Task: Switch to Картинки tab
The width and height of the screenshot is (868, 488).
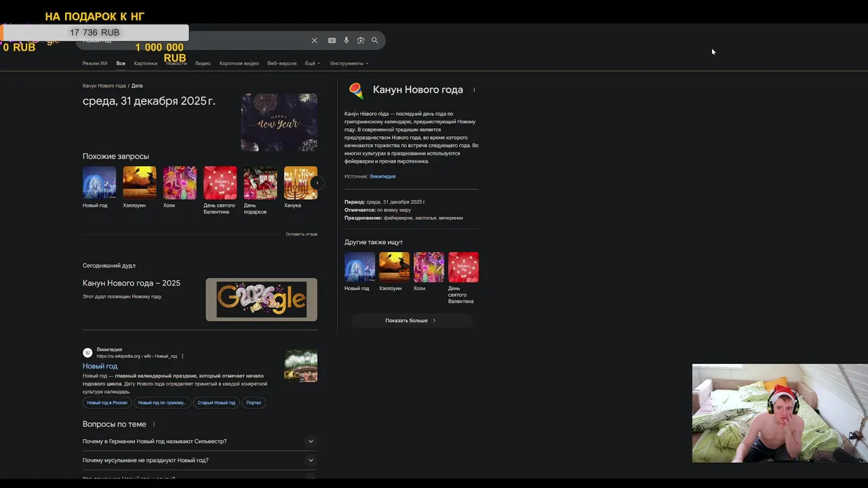Action: [145, 64]
